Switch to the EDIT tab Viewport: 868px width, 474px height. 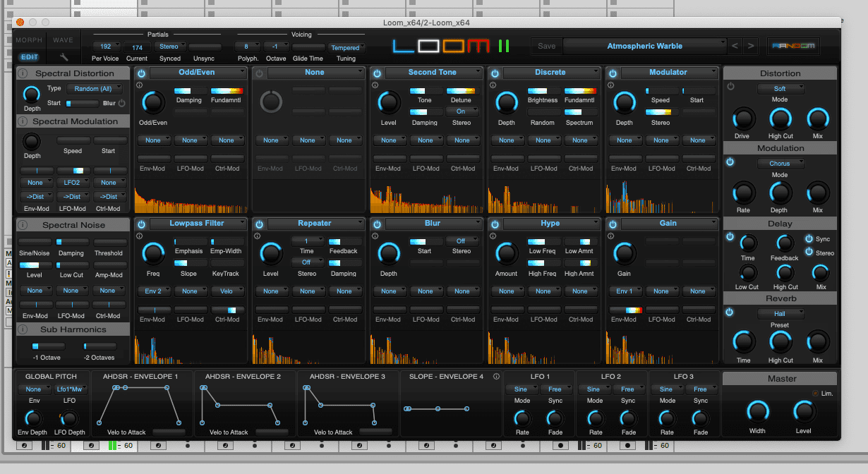click(x=30, y=57)
